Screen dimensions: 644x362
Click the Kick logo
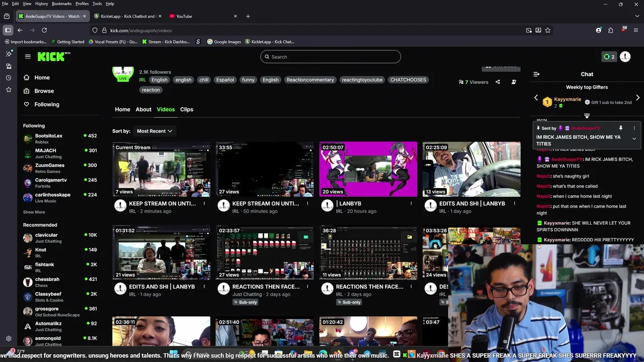coord(54,56)
